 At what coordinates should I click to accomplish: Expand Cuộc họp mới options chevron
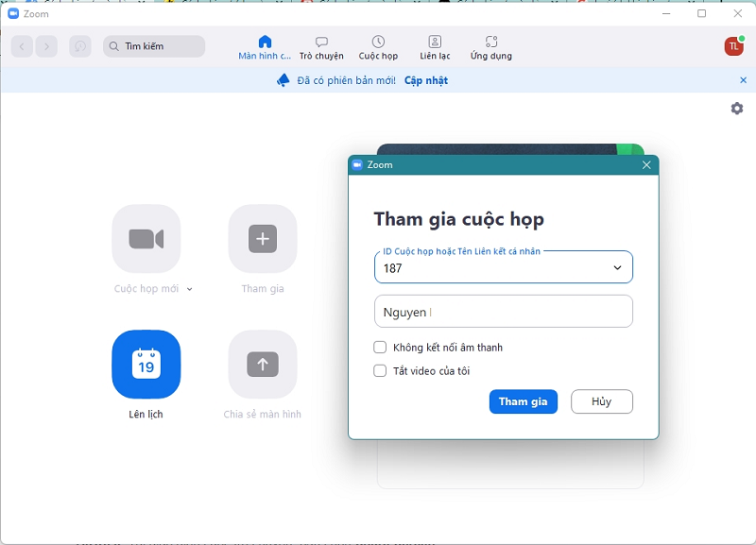[190, 290]
